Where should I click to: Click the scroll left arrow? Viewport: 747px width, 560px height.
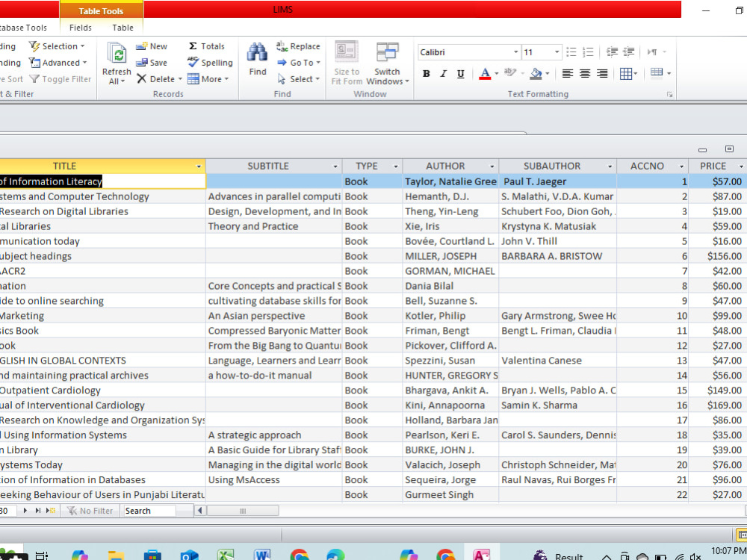[200, 511]
